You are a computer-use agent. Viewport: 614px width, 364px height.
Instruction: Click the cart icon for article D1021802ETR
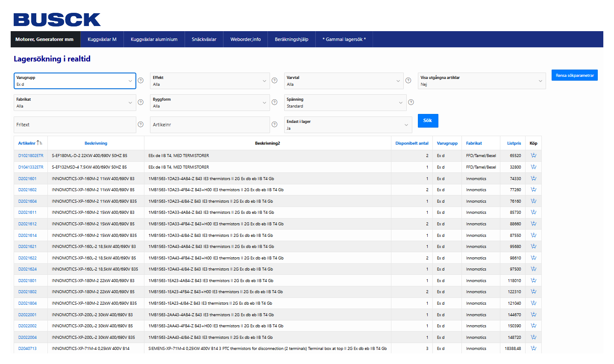[533, 155]
